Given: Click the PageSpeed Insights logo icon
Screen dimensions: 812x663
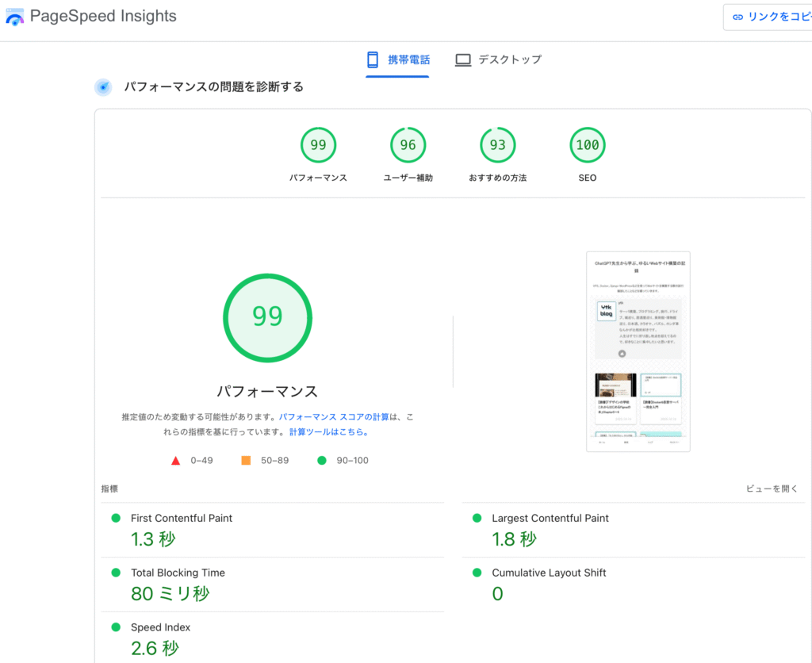Looking at the screenshot, I should [x=15, y=17].
